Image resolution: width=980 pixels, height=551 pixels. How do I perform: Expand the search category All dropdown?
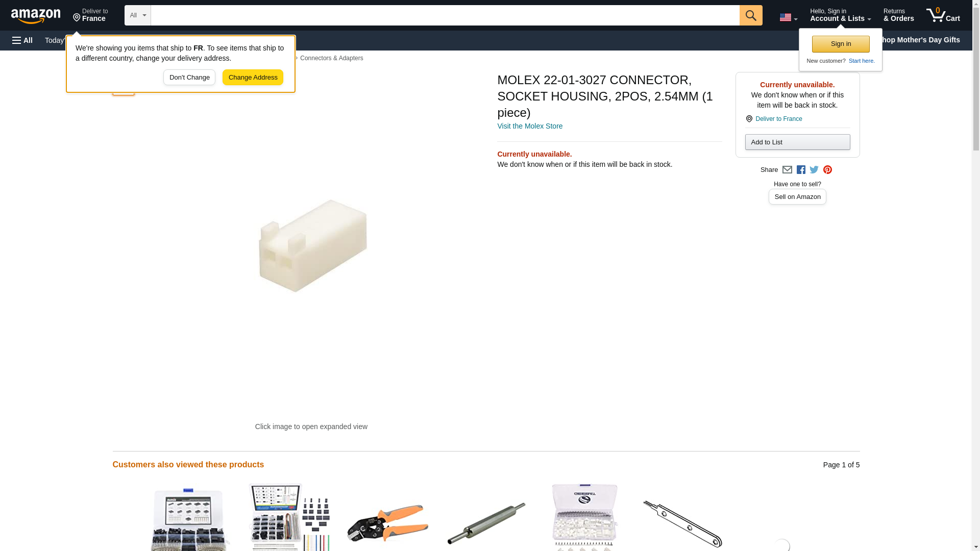coord(138,15)
